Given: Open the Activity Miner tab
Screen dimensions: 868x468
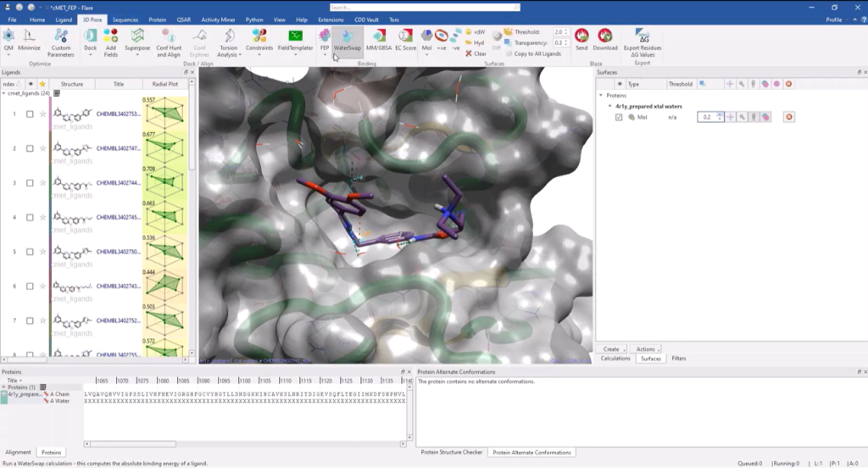Looking at the screenshot, I should click(218, 19).
